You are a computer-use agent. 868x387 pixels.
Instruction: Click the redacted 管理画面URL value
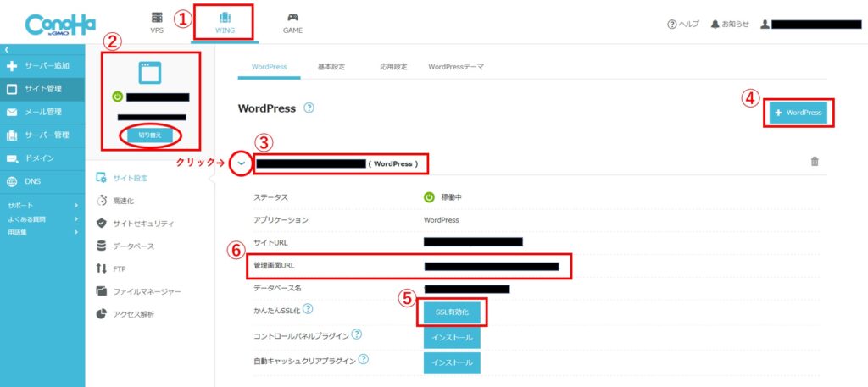492,267
